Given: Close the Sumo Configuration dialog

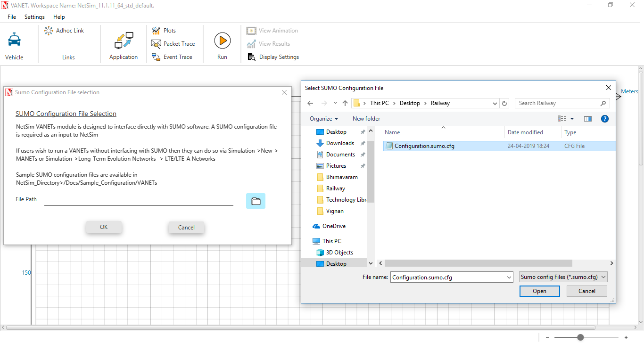Looking at the screenshot, I should [x=284, y=92].
